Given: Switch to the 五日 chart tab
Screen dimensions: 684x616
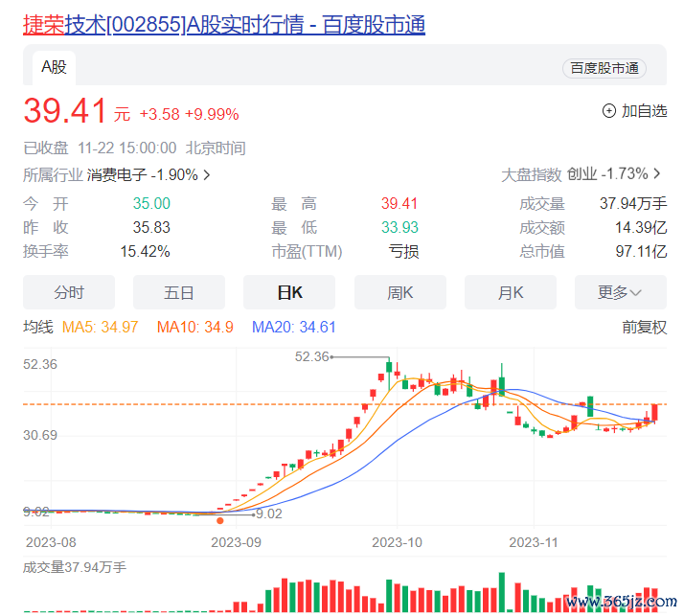Looking at the screenshot, I should (179, 292).
